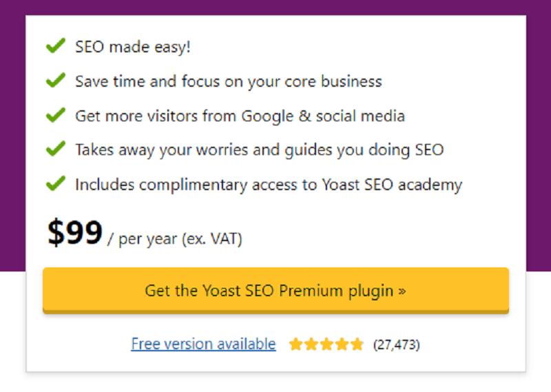Click Get more visitors from Google text

240,116
